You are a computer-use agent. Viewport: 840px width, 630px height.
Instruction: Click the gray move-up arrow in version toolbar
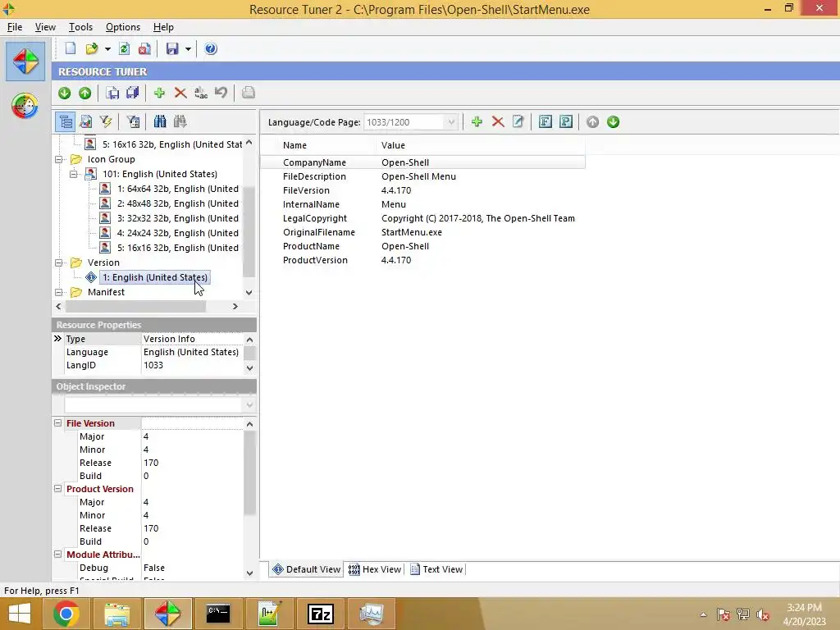pos(592,122)
